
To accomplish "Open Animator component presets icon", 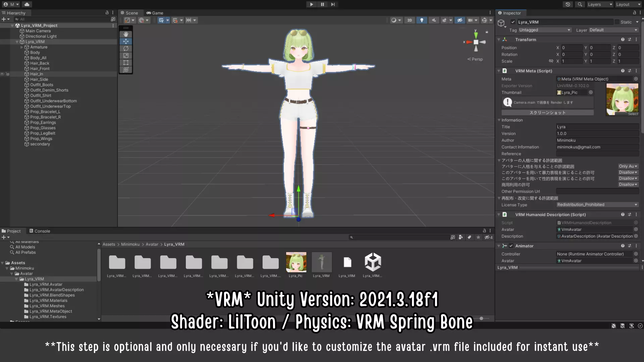I will tap(630, 246).
